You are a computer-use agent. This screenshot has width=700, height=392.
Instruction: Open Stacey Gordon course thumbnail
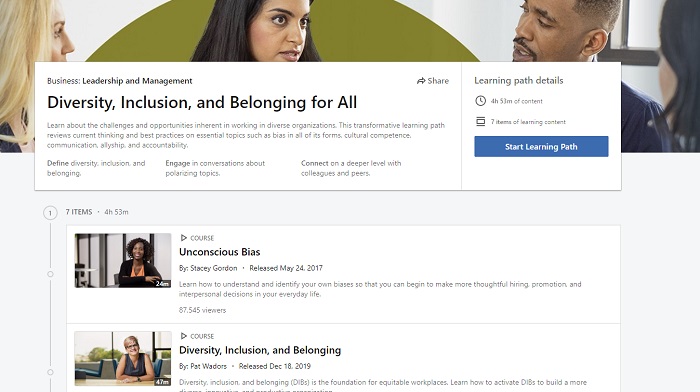pos(123,260)
